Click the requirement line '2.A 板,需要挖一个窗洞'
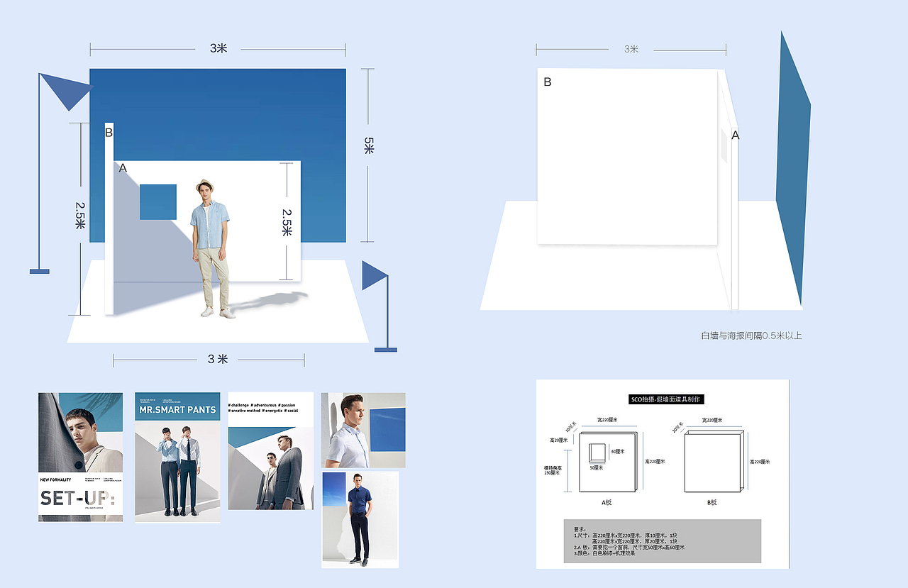Viewport: 908px width, 588px height. point(629,548)
